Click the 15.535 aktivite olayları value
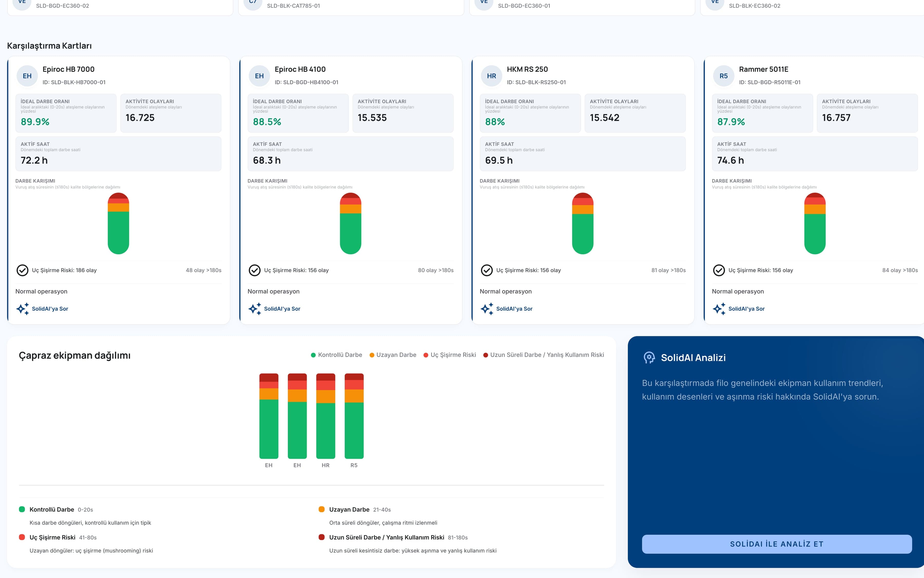This screenshot has width=924, height=578. [372, 118]
